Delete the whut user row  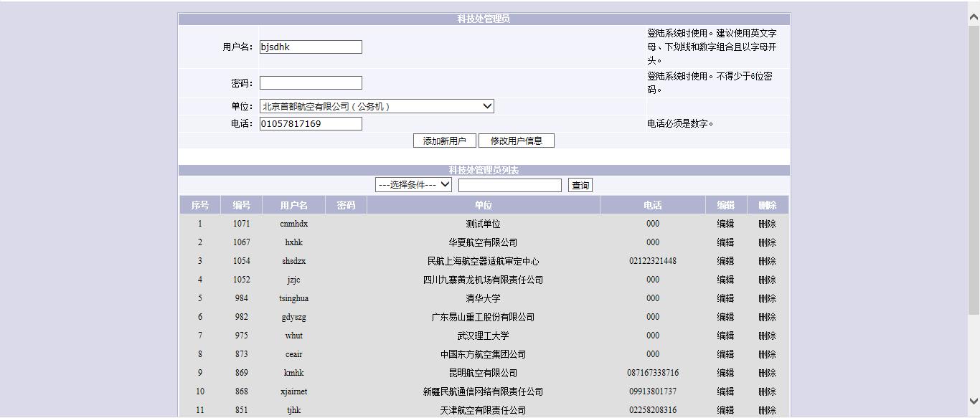coord(767,336)
